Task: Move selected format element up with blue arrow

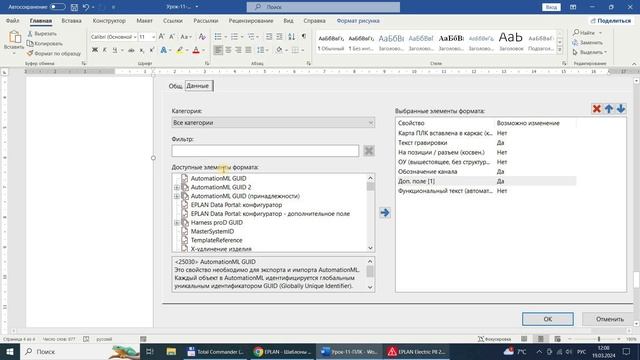Action: click(x=609, y=109)
